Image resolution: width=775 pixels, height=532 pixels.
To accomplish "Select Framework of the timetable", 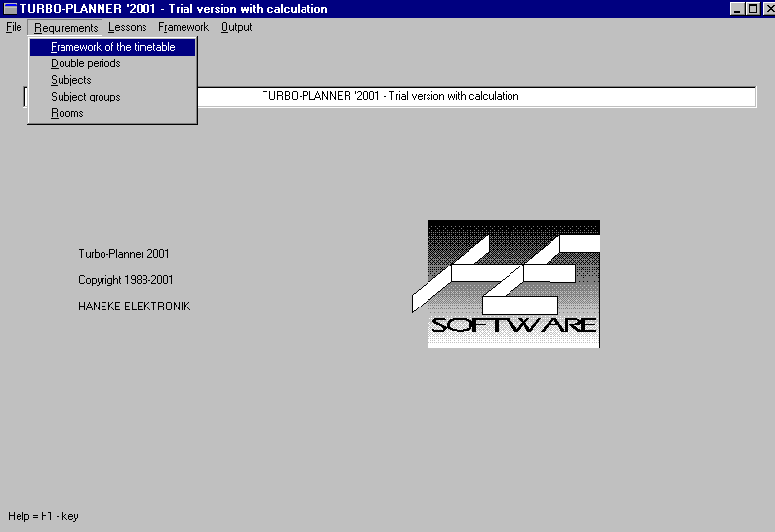I will click(x=112, y=47).
